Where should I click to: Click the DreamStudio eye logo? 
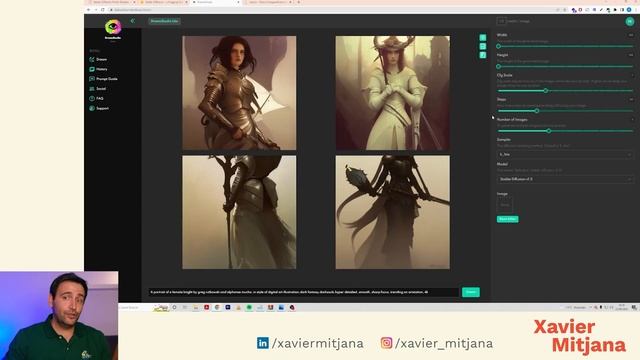tap(113, 27)
